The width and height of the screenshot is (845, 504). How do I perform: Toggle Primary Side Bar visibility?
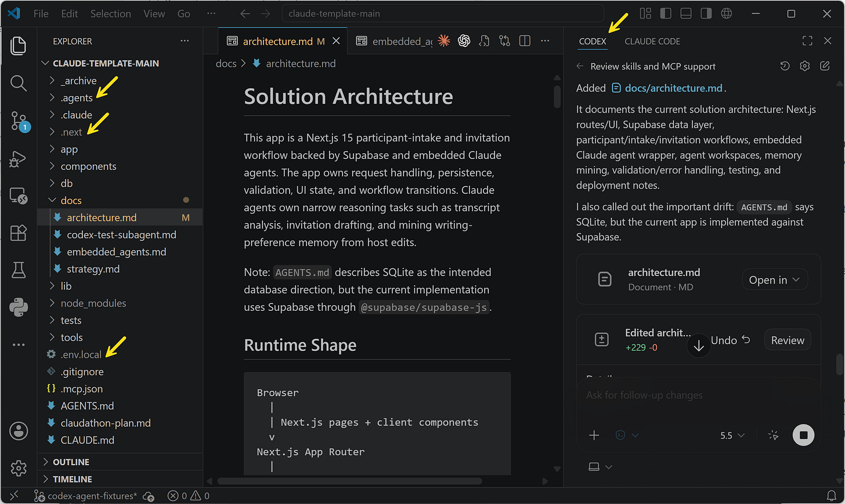click(x=666, y=13)
